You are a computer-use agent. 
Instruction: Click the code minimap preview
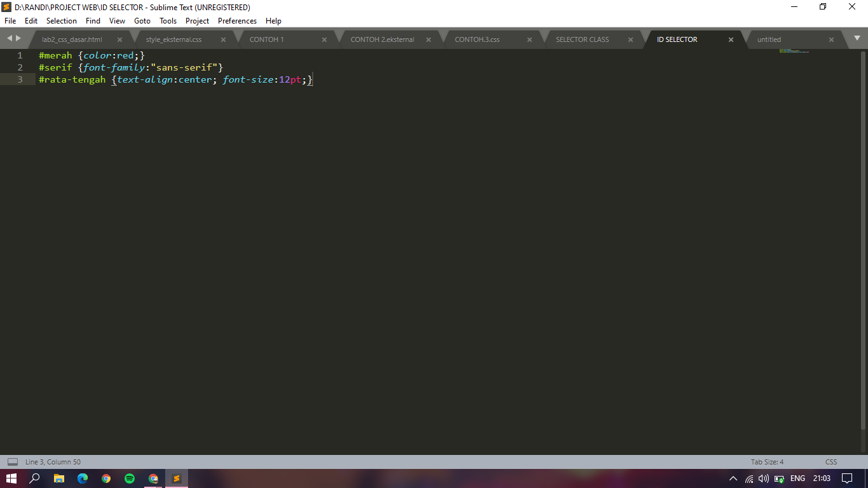pyautogui.click(x=793, y=50)
